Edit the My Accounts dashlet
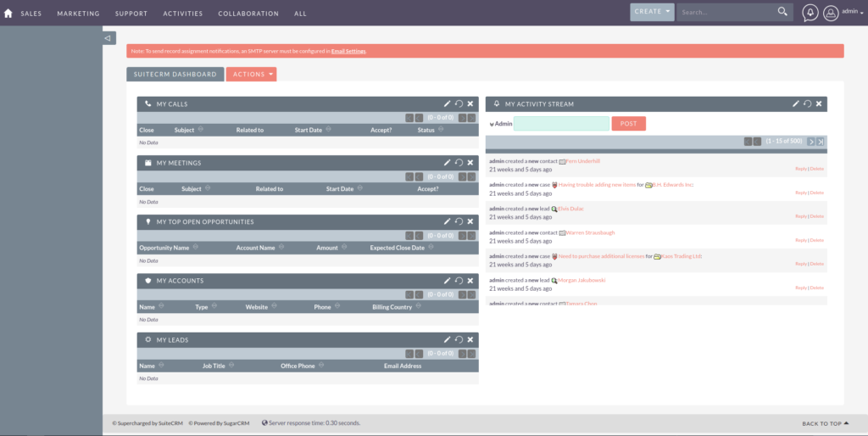The height and width of the screenshot is (436, 868). click(448, 280)
